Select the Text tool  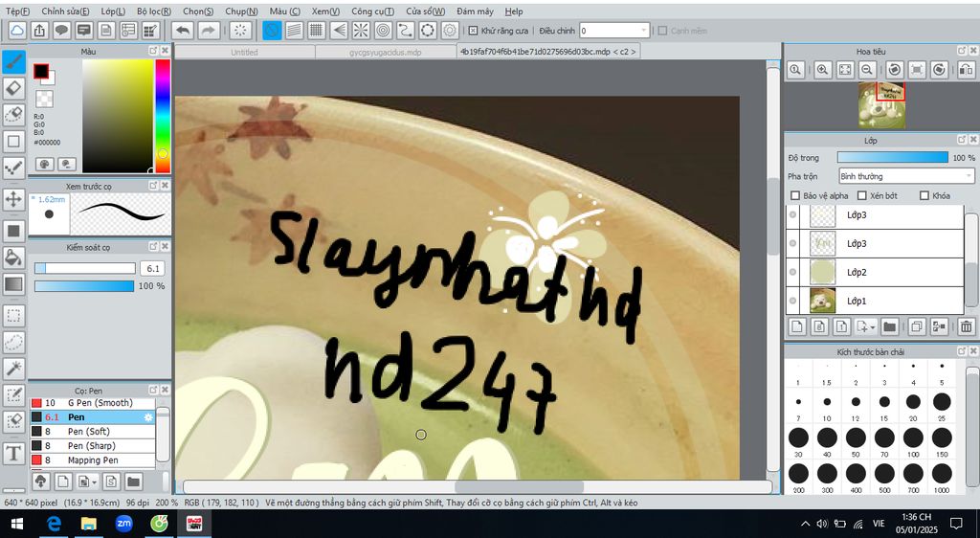(13, 453)
